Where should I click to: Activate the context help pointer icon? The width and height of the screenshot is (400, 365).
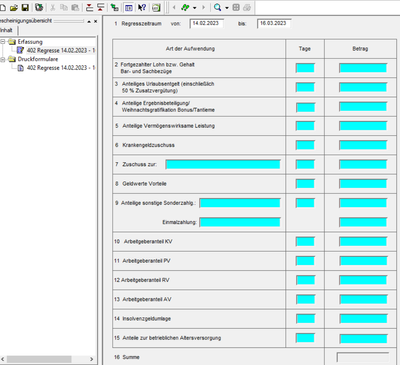click(x=142, y=7)
